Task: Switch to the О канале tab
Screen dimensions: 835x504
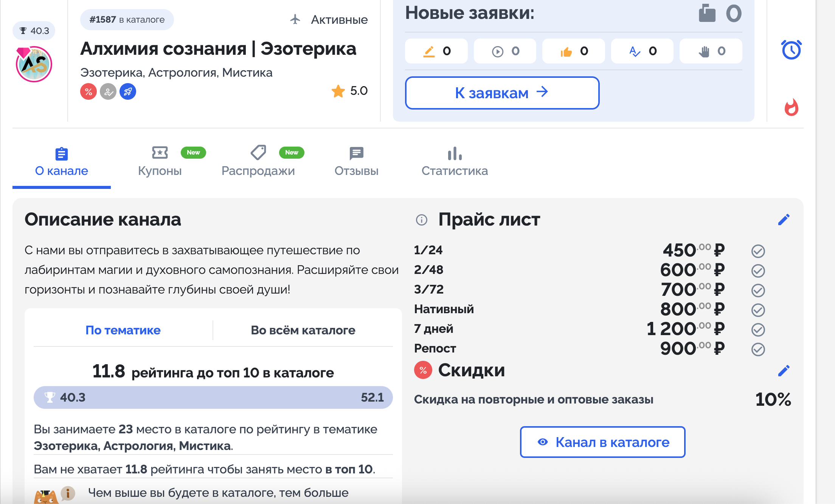Action: (62, 162)
